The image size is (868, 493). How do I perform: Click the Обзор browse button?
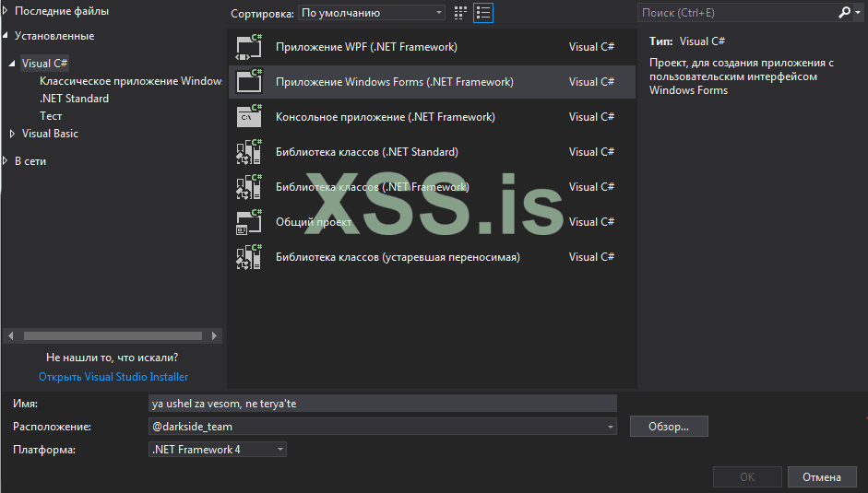coord(669,427)
